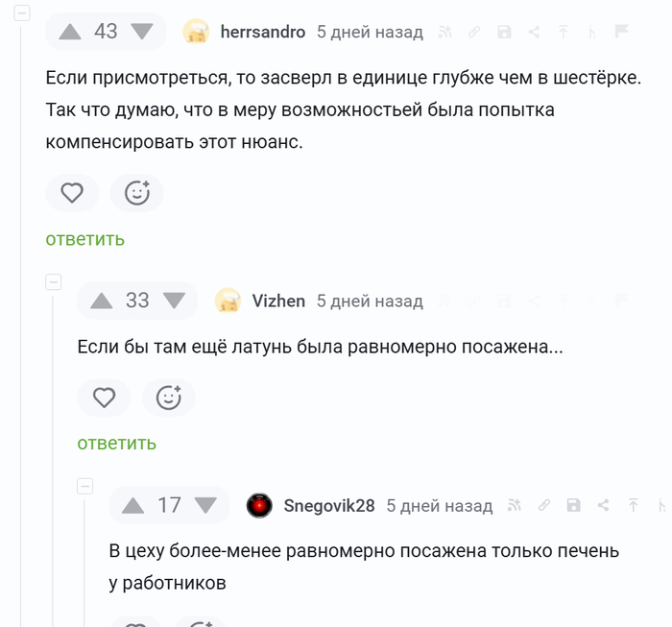The width and height of the screenshot is (672, 627).
Task: Downvote Vizhen's comment
Action: [174, 301]
